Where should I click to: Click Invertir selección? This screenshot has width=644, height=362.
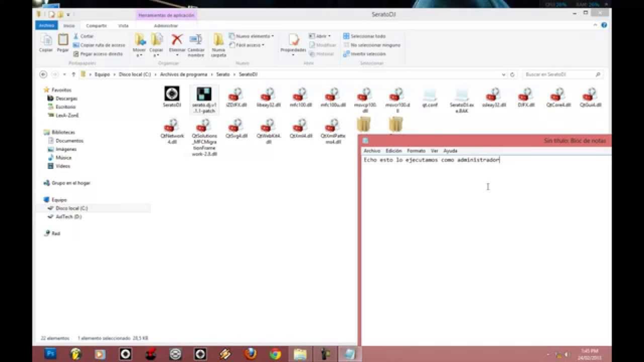pos(364,54)
